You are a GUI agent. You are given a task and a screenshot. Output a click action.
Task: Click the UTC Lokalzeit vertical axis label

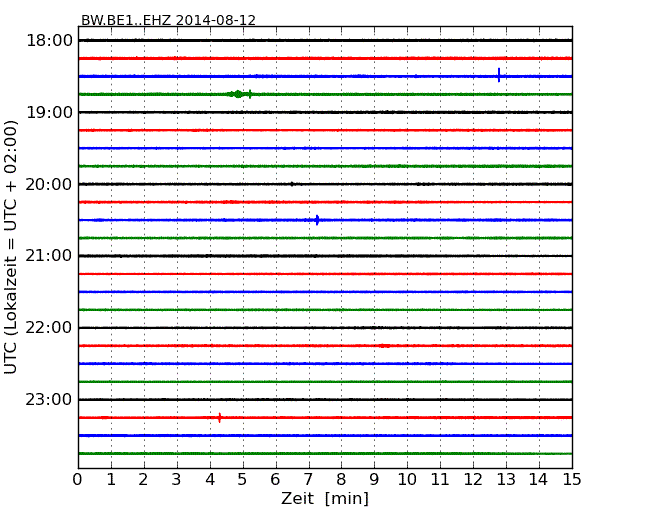click(x=11, y=247)
